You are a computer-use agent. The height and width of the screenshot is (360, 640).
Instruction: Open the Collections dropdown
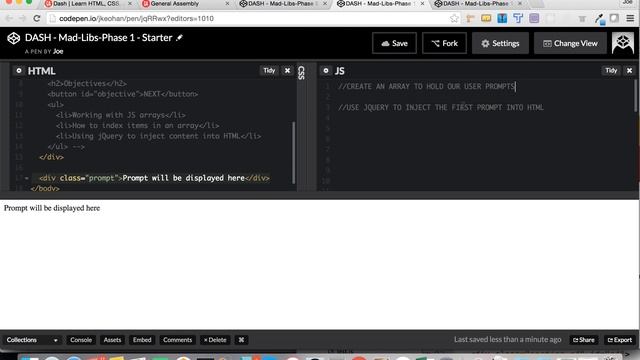coord(32,340)
